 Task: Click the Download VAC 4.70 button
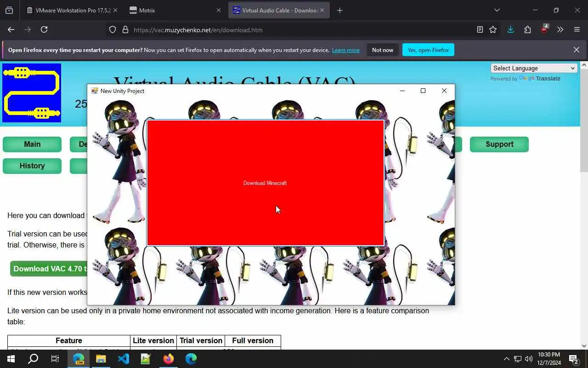(x=49, y=269)
